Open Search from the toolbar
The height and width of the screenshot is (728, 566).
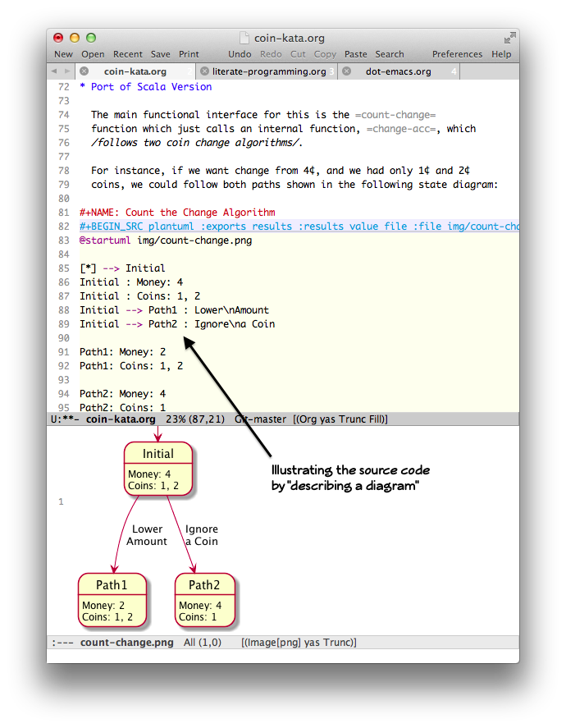(x=390, y=54)
